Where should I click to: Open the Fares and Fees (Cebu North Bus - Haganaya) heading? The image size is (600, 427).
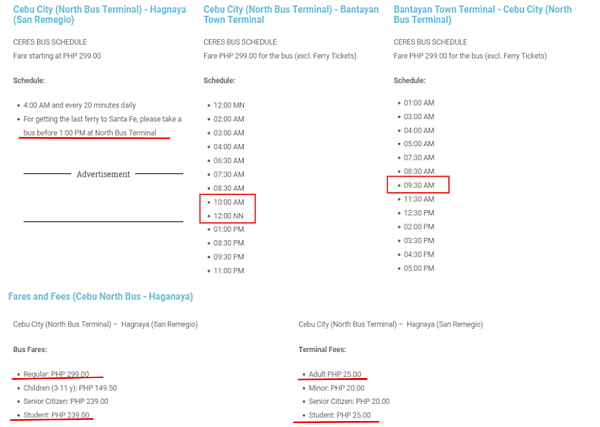[x=101, y=297]
